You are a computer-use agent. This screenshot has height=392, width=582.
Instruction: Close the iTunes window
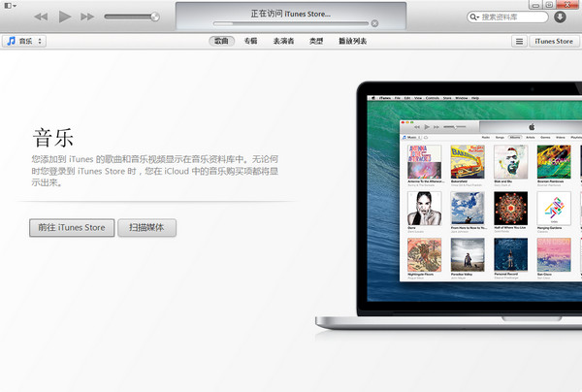pyautogui.click(x=567, y=5)
